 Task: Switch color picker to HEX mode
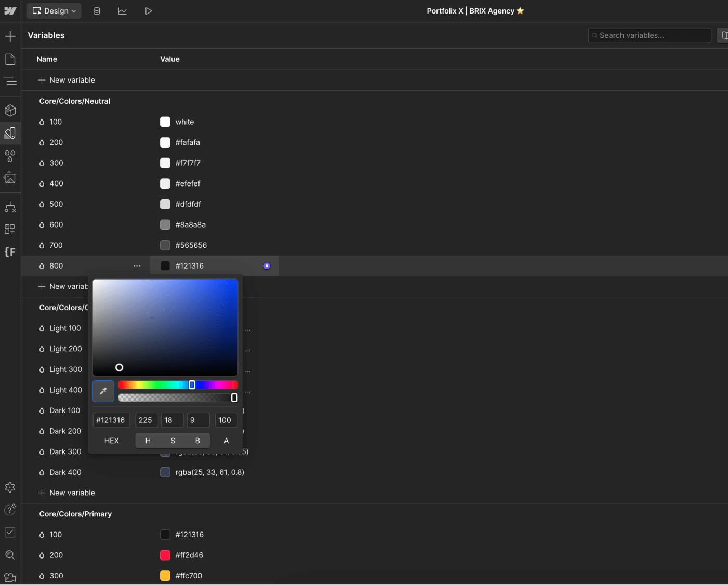[x=111, y=440]
